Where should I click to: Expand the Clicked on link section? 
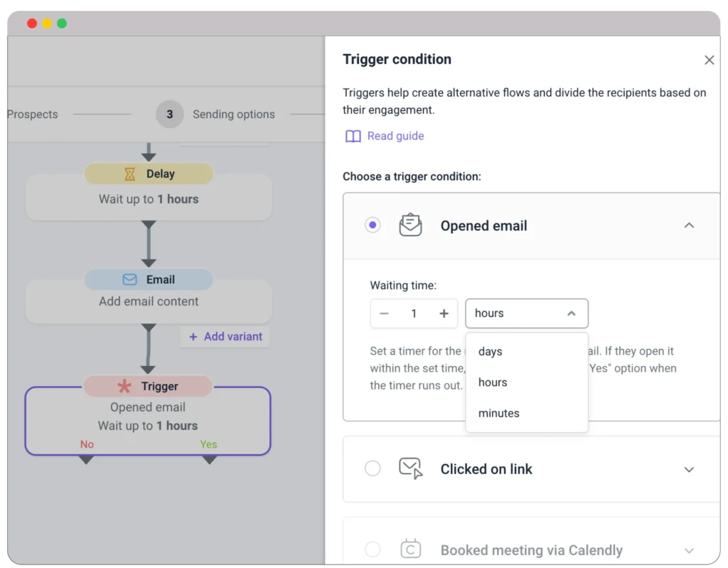click(x=689, y=469)
